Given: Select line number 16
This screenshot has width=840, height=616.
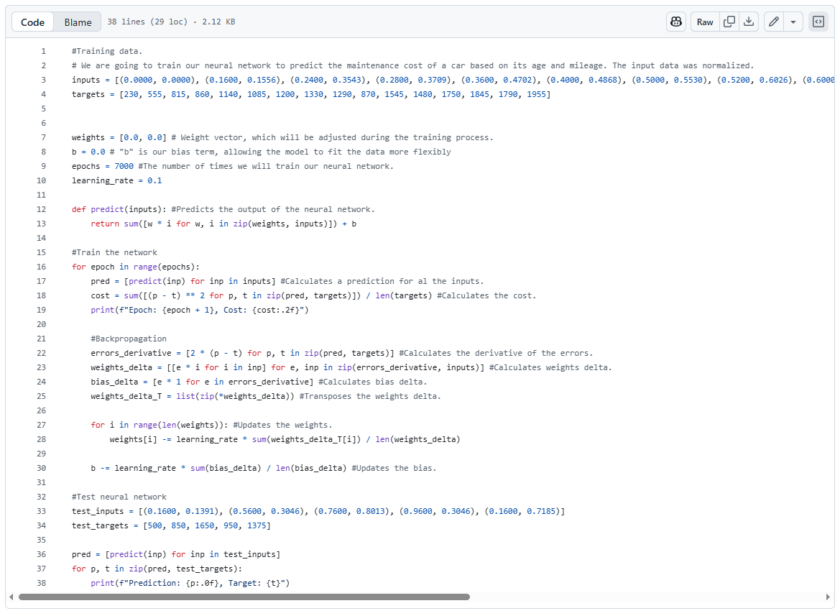Looking at the screenshot, I should pos(41,267).
